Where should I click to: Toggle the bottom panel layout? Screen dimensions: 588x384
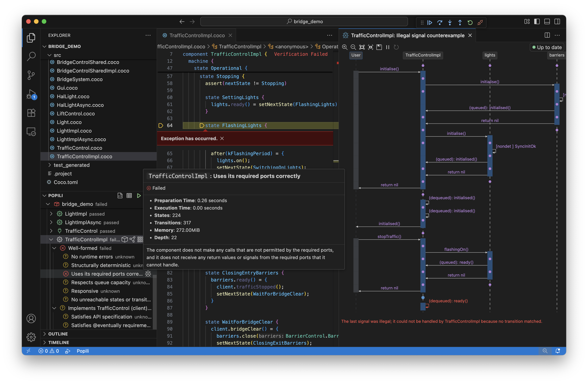coord(547,22)
